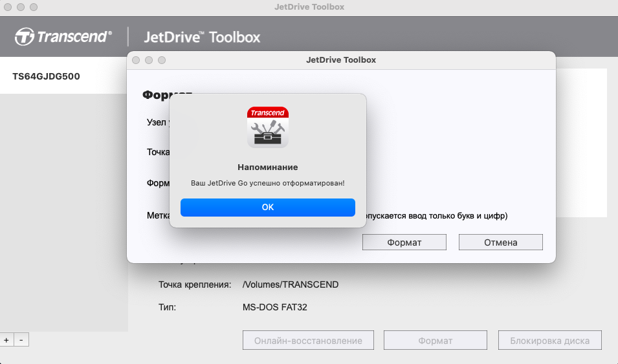The image size is (618, 364).
Task: Click the Transcend logo in the header
Action: (x=63, y=37)
